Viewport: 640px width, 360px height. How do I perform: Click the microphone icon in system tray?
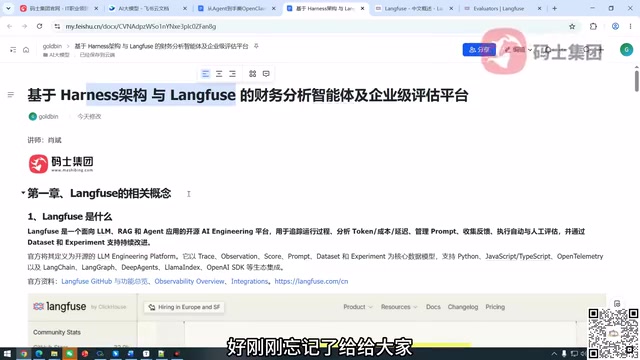pyautogui.click(x=564, y=354)
